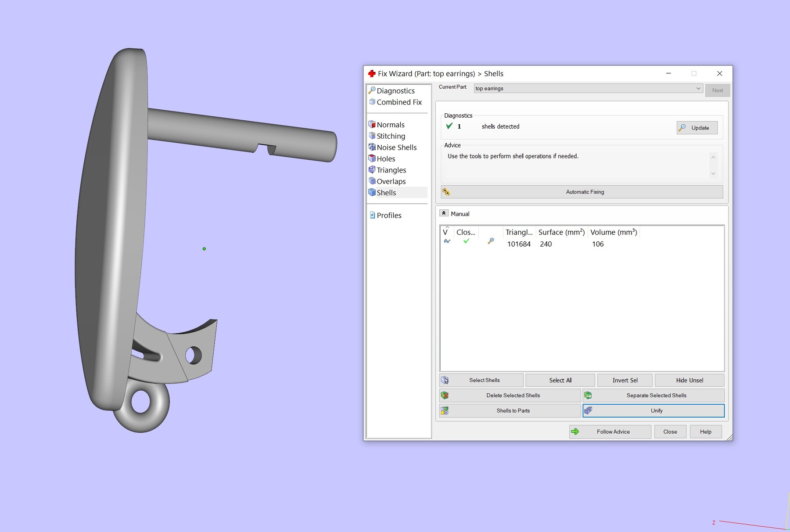Click the Automatic Fixing gears icon
Screen dimensions: 790x532
[446, 192]
